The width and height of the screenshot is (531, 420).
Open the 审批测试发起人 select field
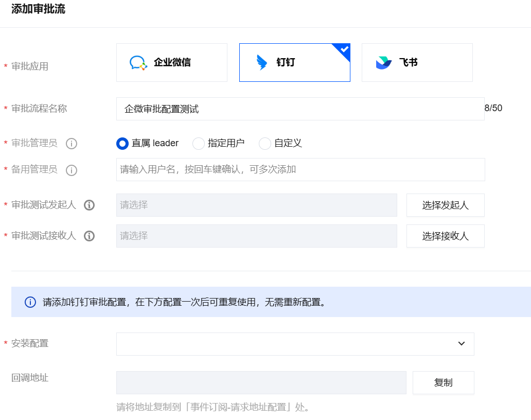click(x=256, y=205)
